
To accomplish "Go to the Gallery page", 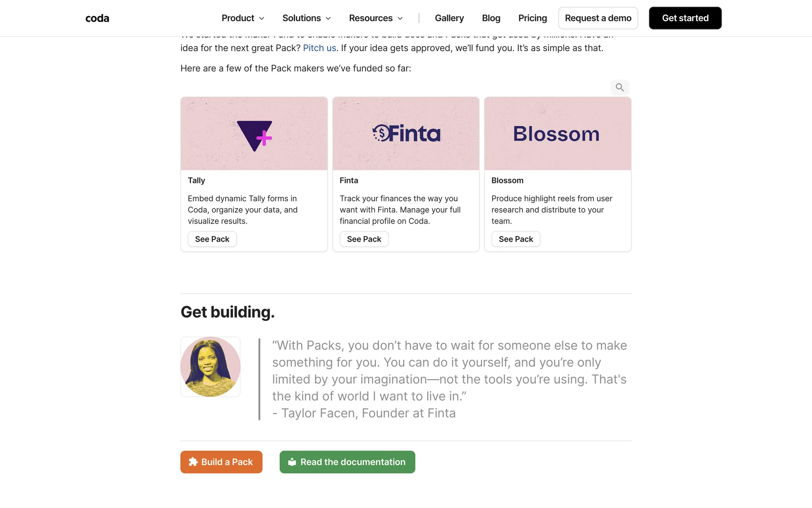I will tap(449, 18).
